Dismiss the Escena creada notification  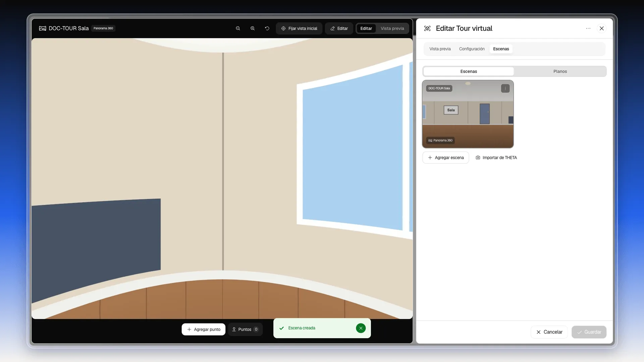point(361,328)
